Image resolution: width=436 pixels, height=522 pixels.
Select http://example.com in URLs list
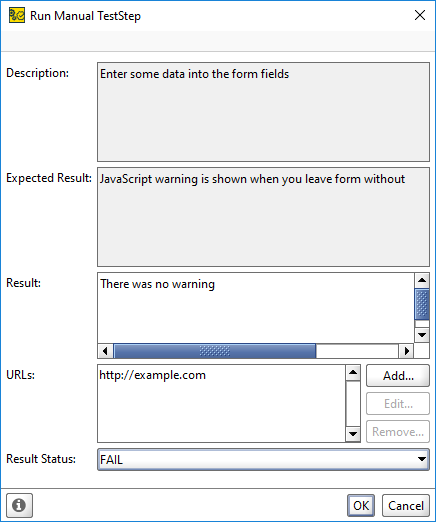pos(153,375)
